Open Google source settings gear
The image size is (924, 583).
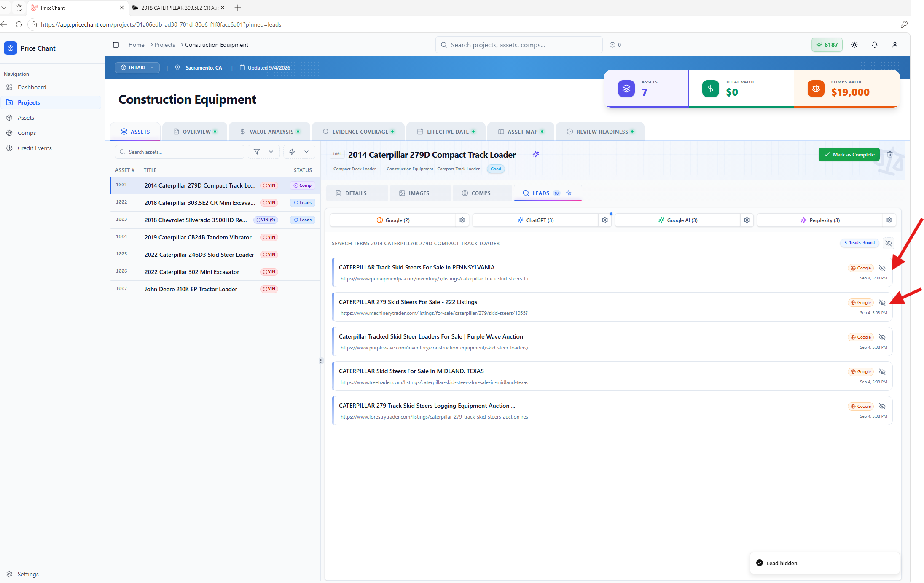tap(462, 220)
